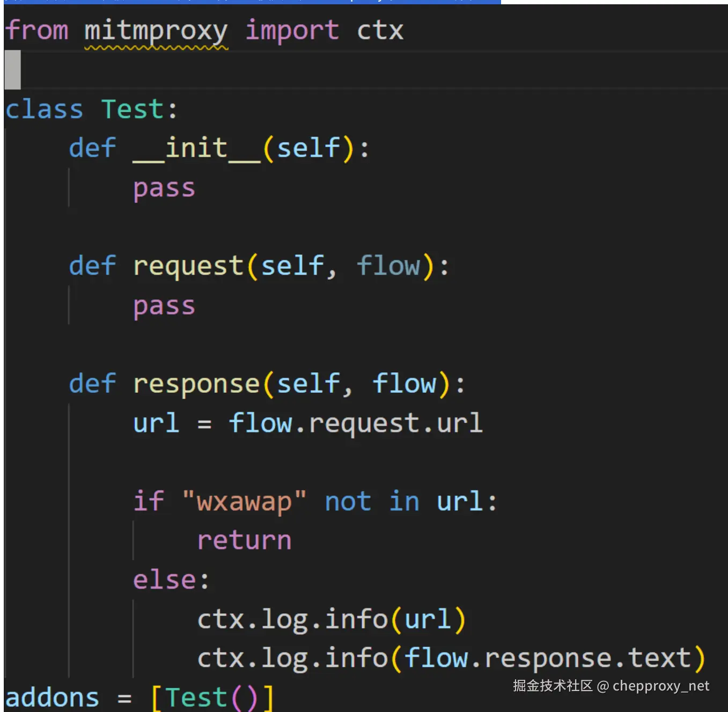
Task: Click flow.response.text argument
Action: [548, 659]
